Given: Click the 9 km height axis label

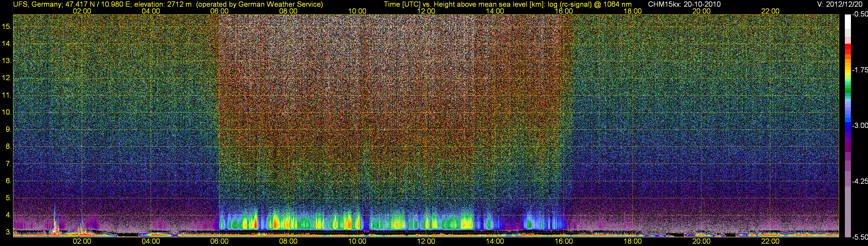Looking at the screenshot, I should 8,129.
